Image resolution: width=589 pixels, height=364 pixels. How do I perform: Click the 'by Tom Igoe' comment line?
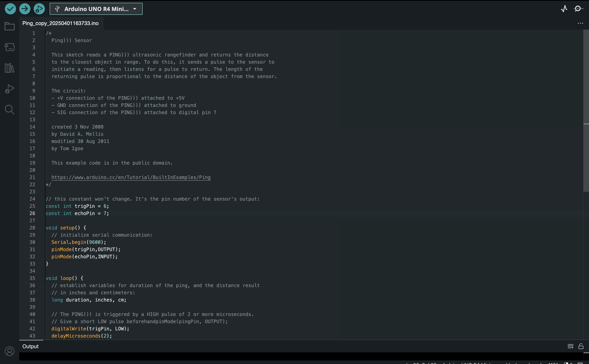pyautogui.click(x=67, y=149)
